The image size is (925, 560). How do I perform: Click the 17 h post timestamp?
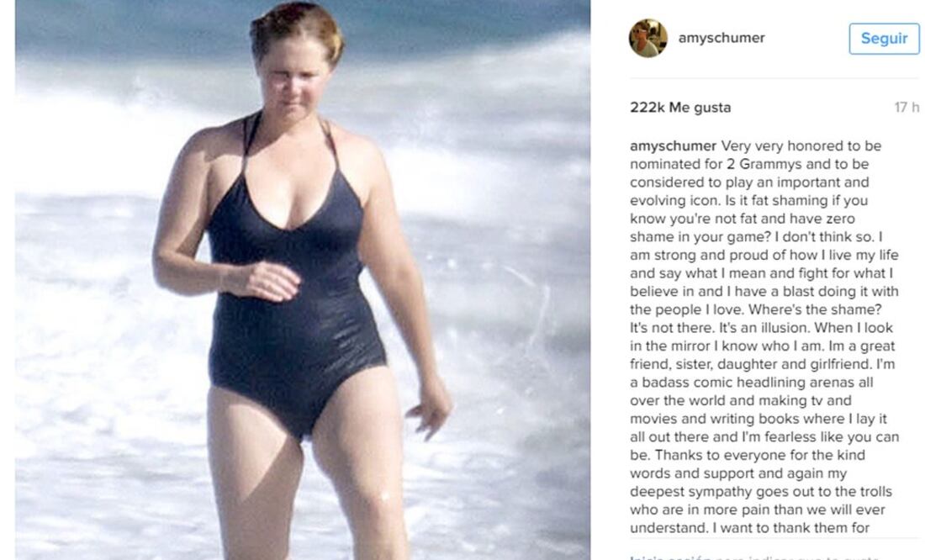point(906,108)
